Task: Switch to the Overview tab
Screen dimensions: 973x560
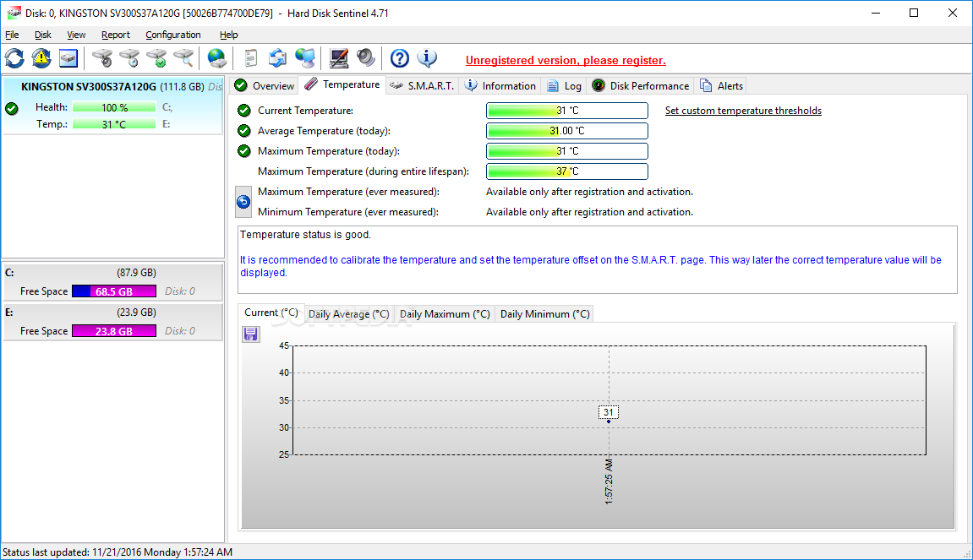Action: coord(265,85)
